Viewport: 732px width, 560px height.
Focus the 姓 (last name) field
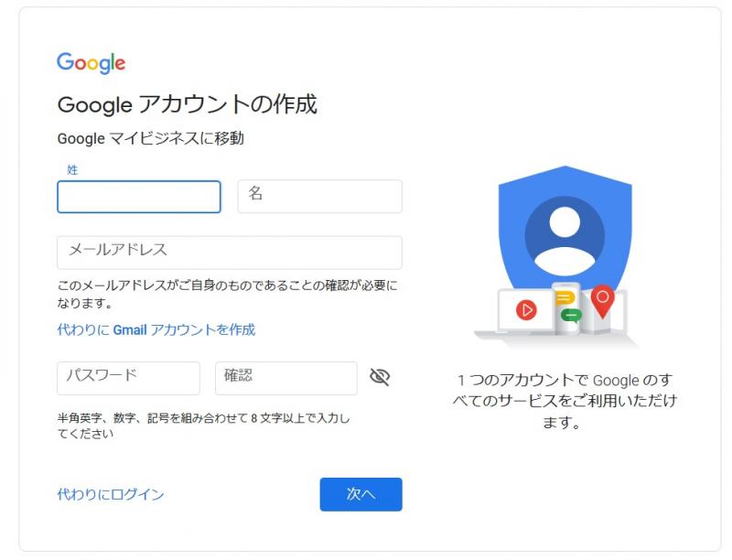[139, 197]
